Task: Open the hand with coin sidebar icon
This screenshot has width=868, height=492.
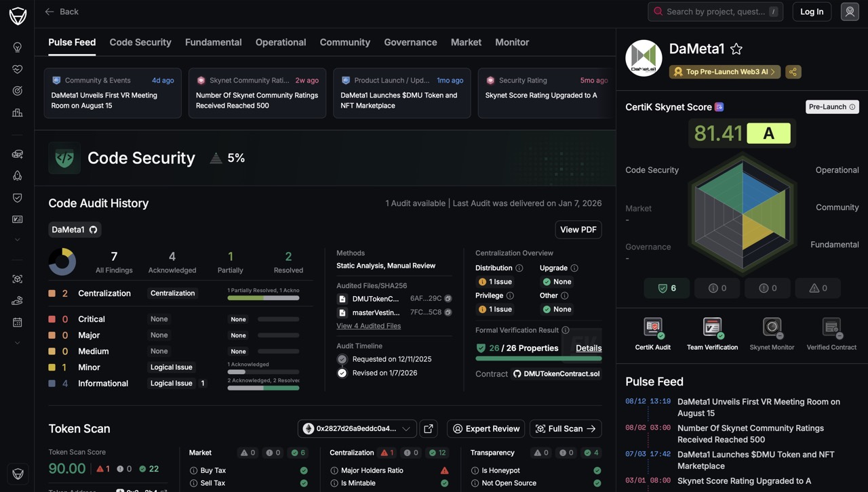Action: point(18,300)
